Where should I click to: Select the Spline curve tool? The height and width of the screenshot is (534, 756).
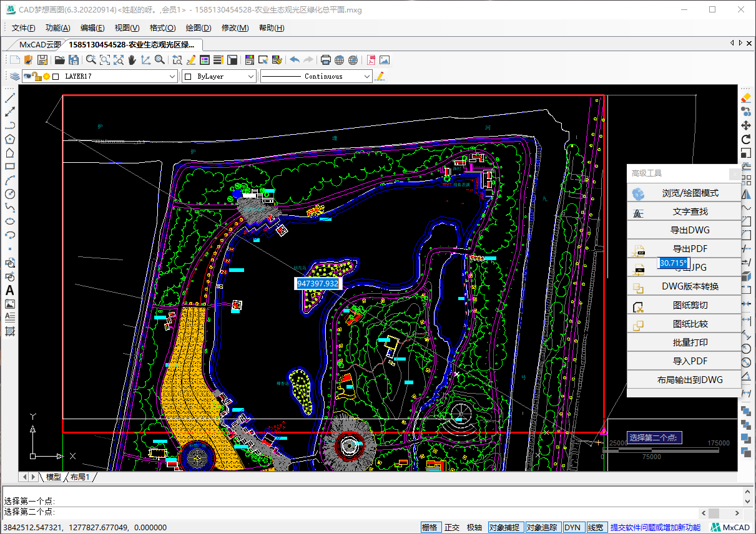point(10,208)
